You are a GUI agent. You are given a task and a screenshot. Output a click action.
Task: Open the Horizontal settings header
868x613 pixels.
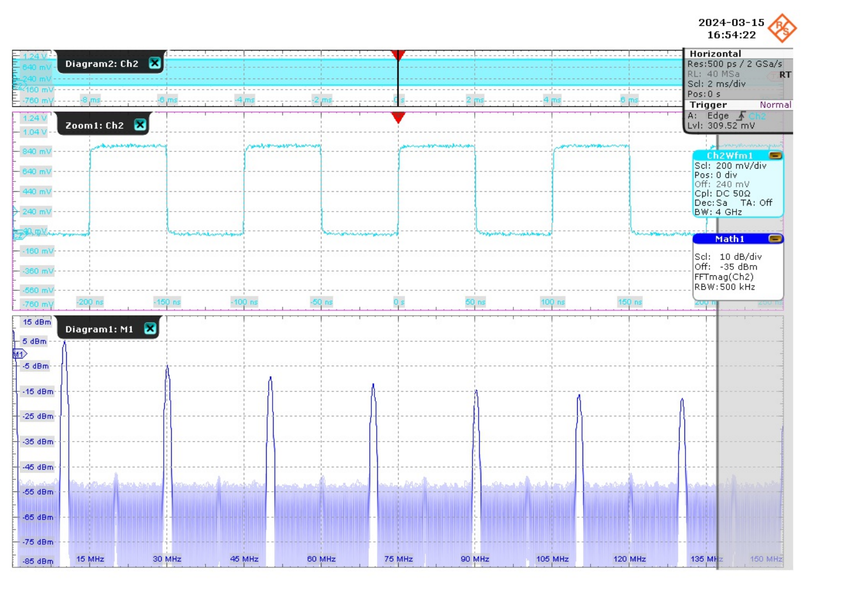pos(715,54)
